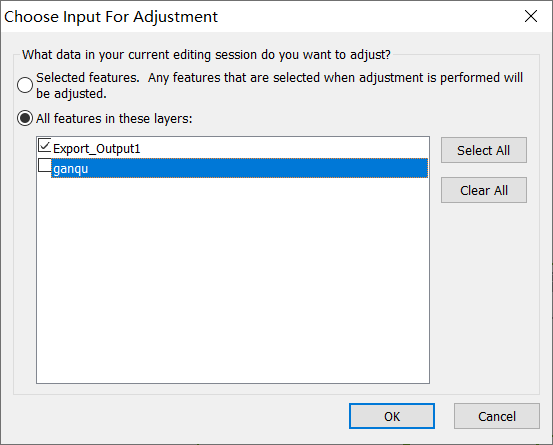The height and width of the screenshot is (445, 553).
Task: Enable the ganqu layer checkbox
Action: [x=44, y=165]
